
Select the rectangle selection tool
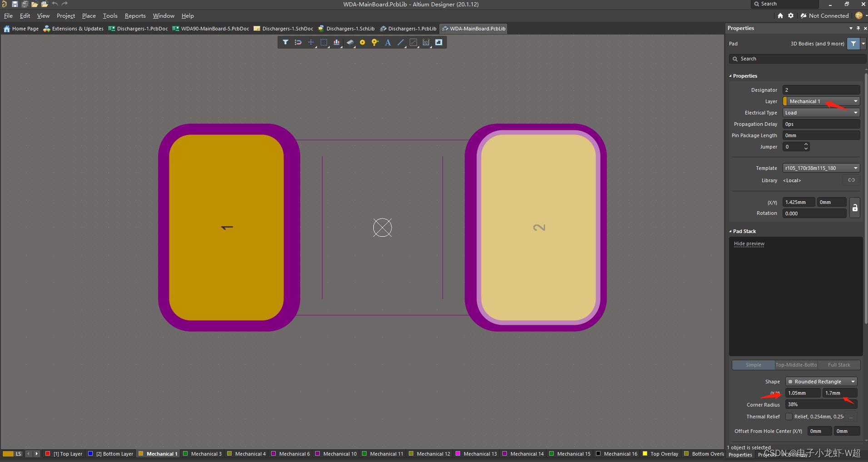323,42
